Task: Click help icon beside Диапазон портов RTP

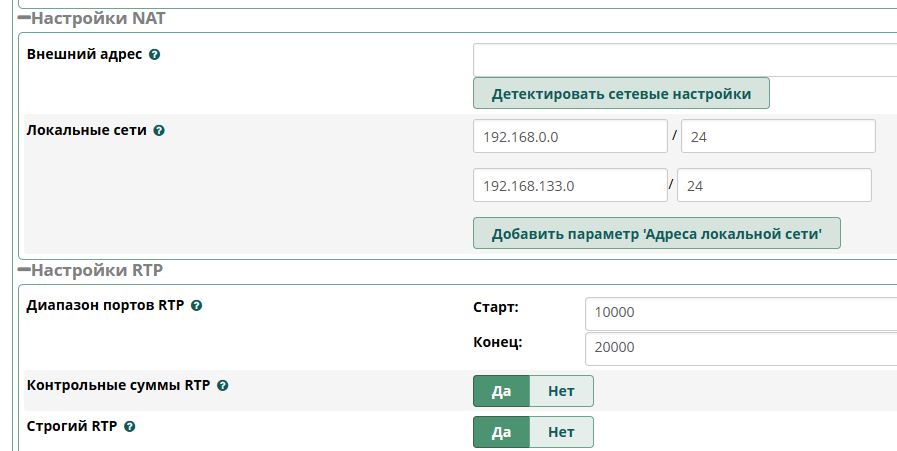Action: tap(196, 306)
